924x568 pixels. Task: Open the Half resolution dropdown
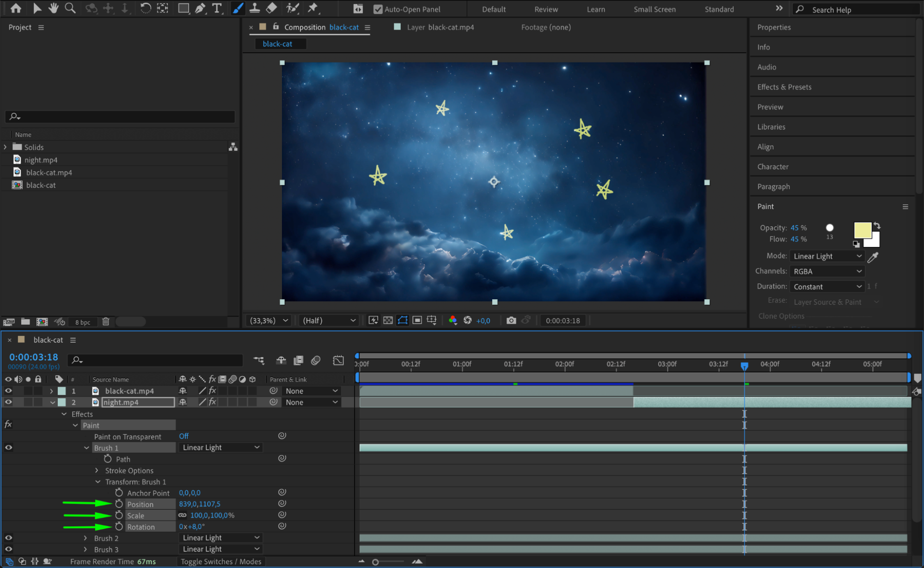[x=329, y=321]
